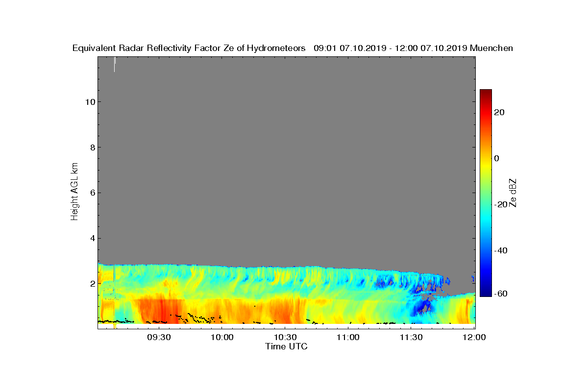Click the dark blue bottom of colorbar
The height and width of the screenshot is (392, 588).
click(486, 293)
